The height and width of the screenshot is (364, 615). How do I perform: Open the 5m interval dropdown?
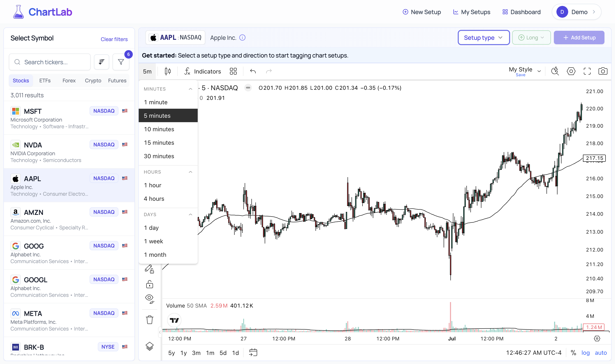[147, 71]
